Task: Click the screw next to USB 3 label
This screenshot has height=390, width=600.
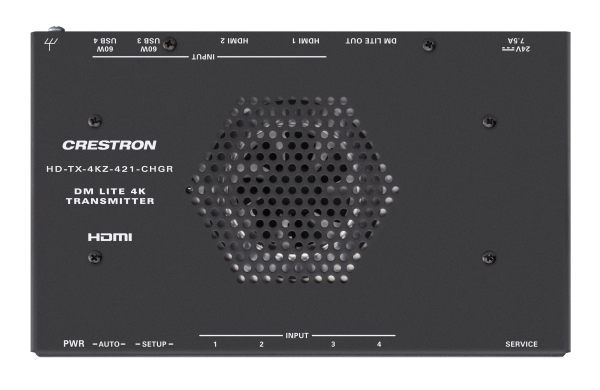Action: [169, 44]
